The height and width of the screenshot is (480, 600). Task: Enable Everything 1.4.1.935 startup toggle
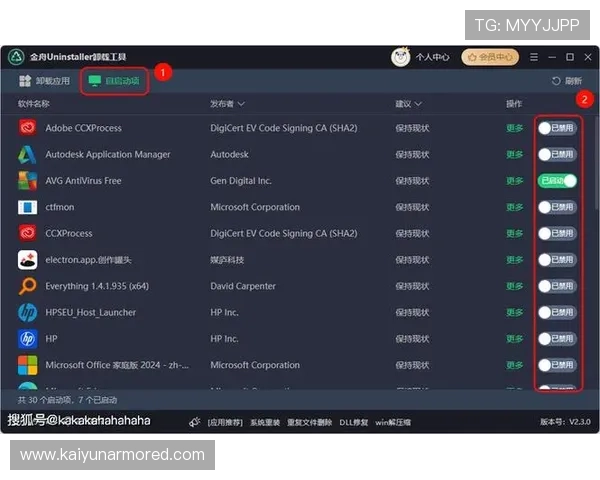557,286
